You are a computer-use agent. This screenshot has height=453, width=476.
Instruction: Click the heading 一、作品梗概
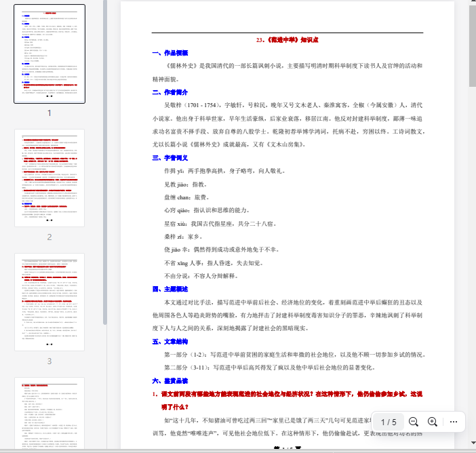click(x=170, y=53)
